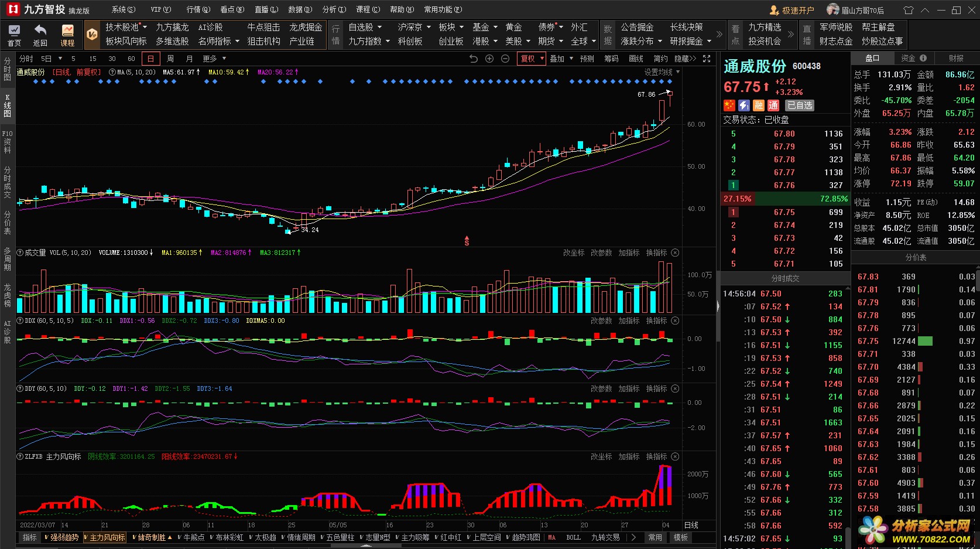Click the 分价表 section header

pos(916,257)
